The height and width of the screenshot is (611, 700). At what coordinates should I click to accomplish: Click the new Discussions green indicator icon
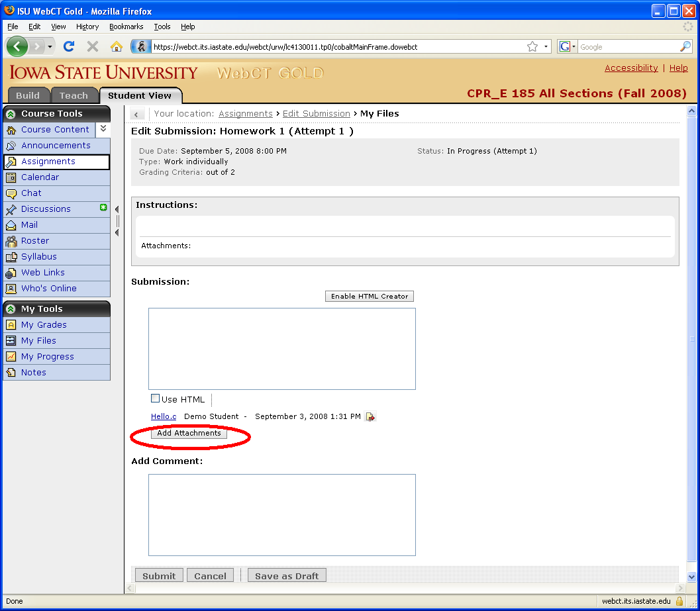(x=103, y=208)
